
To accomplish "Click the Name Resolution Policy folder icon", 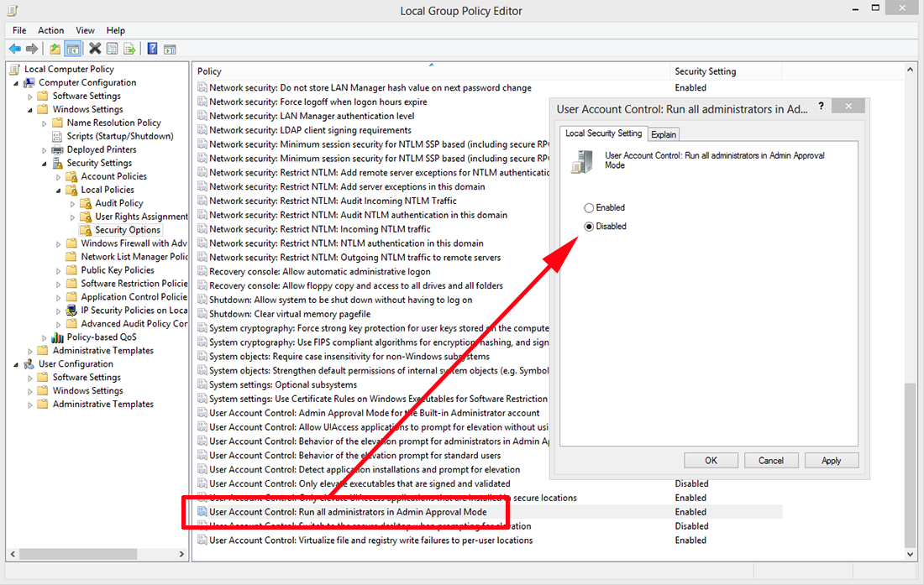I will pos(57,123).
